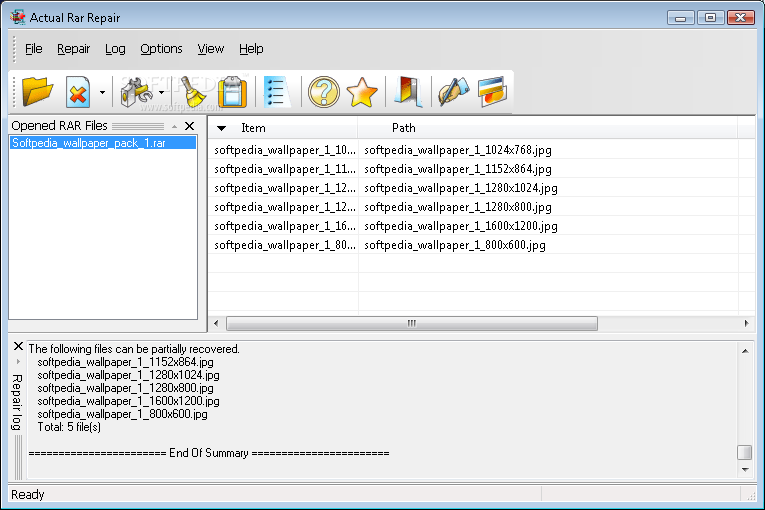Click the vertical Repair log label
This screenshot has height=510, width=765.
17,402
